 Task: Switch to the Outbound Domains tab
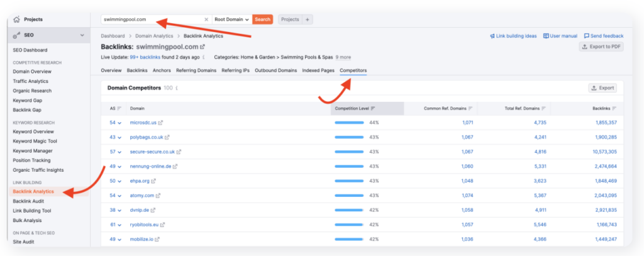[x=276, y=70]
